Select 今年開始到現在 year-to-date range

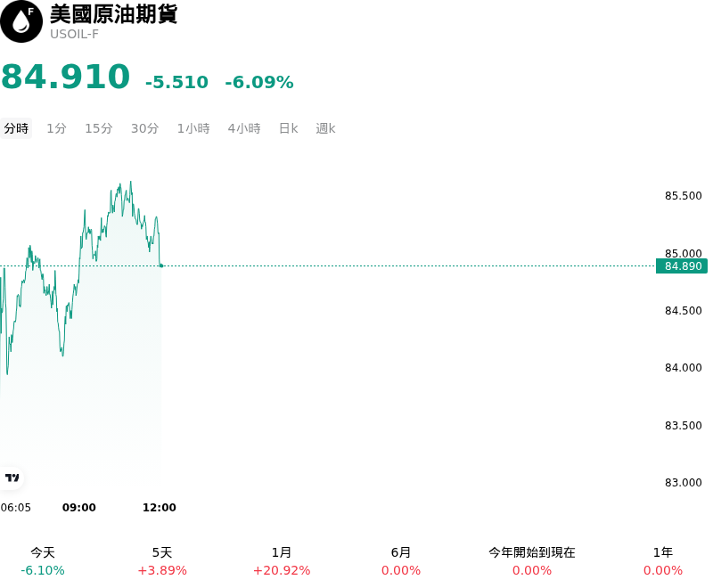[x=532, y=561]
